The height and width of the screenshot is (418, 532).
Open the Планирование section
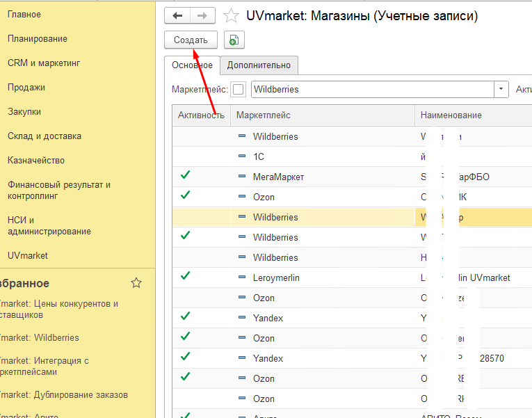point(38,39)
